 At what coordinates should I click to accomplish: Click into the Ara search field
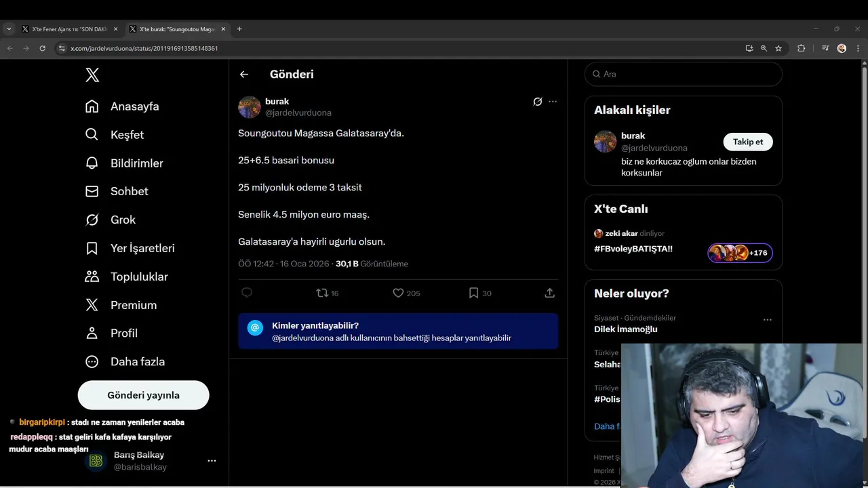(x=684, y=74)
